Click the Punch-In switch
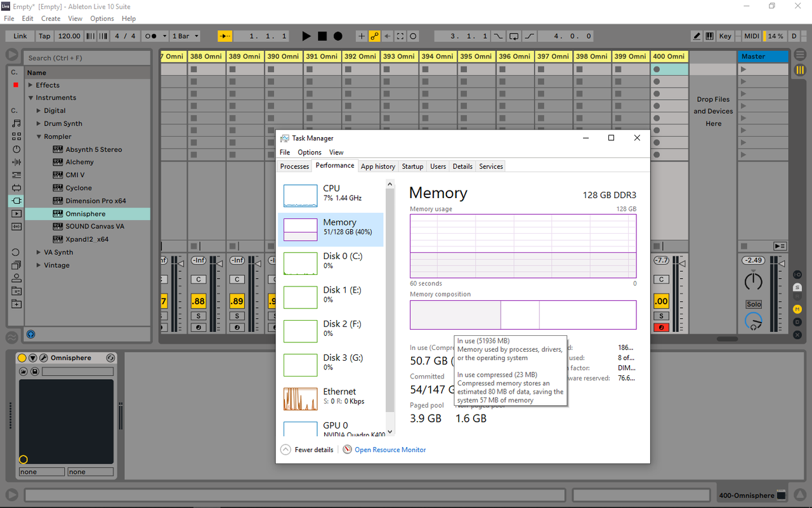 [x=499, y=36]
